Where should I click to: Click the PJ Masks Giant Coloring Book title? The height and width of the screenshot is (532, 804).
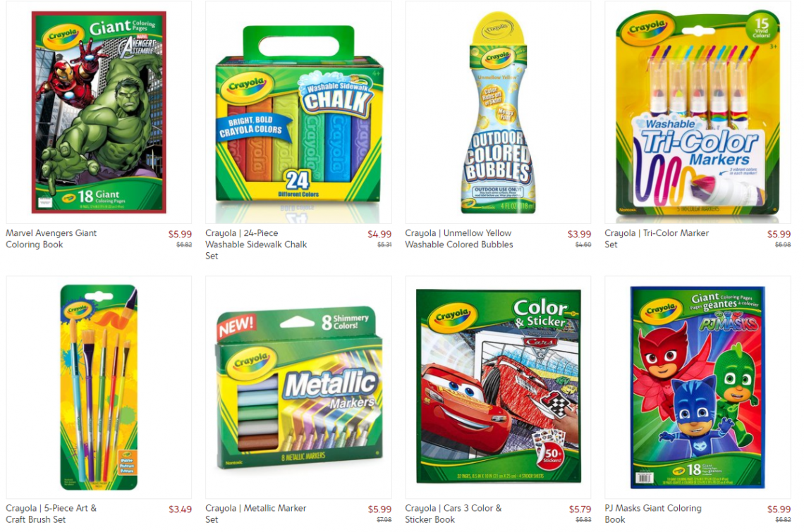(x=653, y=514)
